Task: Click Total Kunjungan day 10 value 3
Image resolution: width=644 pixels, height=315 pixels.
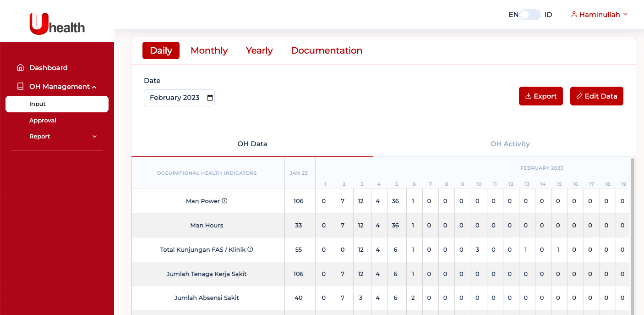Action: (x=477, y=249)
